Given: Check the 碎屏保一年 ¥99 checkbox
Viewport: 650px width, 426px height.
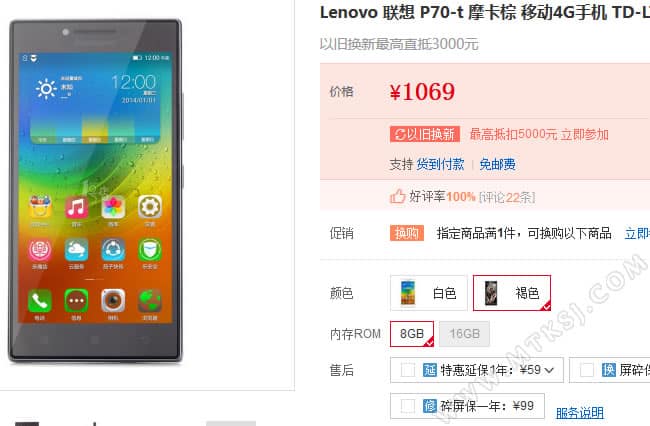Looking at the screenshot, I should (408, 406).
